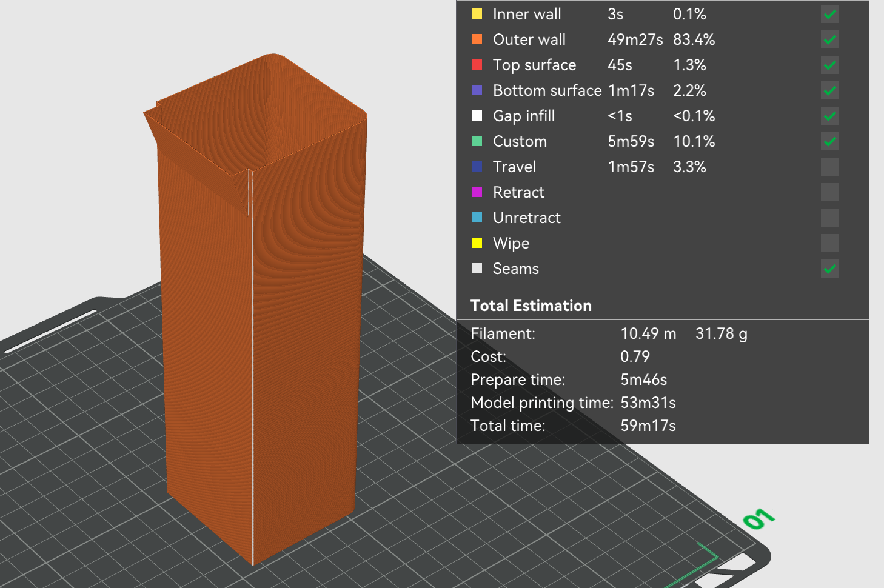This screenshot has width=884, height=588.
Task: Hide Top surface lines via checkbox
Action: 830,65
